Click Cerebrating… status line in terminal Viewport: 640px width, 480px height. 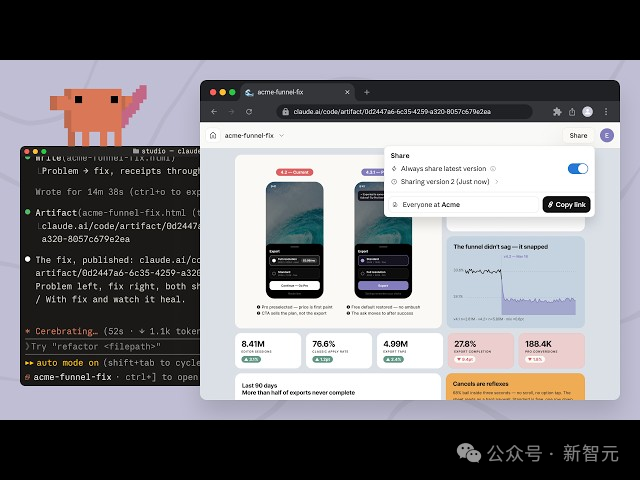point(112,331)
